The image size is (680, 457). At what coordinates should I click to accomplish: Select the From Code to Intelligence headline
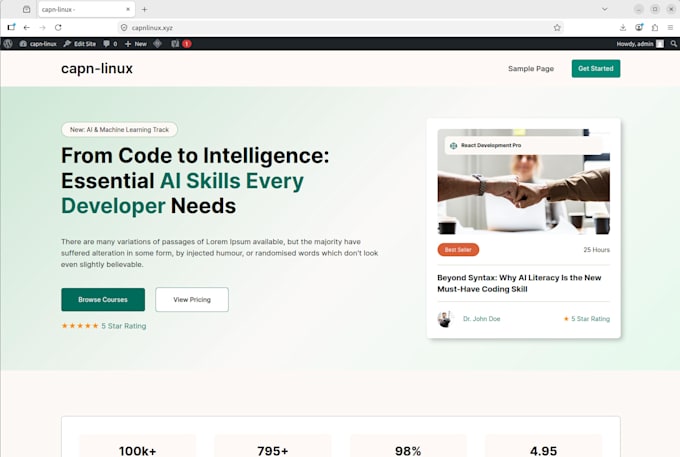point(195,180)
